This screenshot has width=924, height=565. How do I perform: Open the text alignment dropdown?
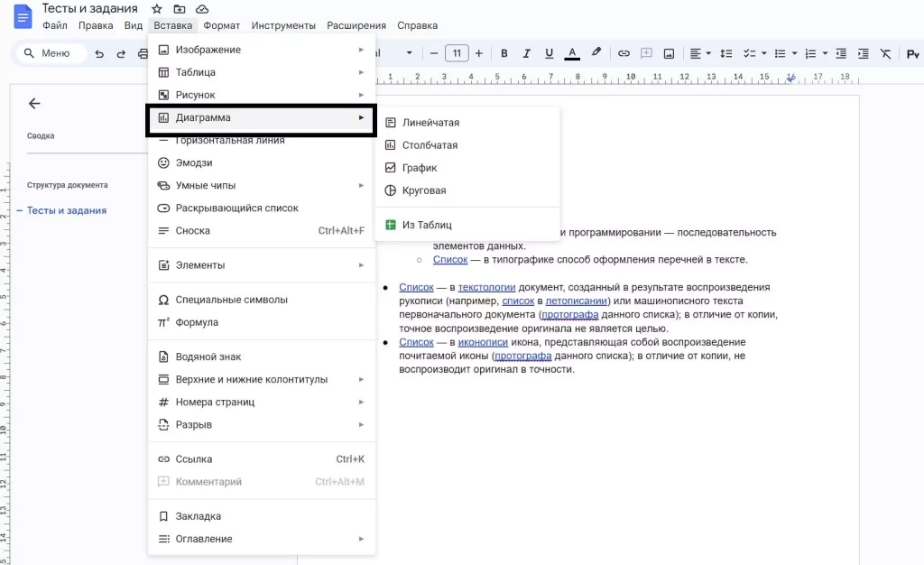click(x=707, y=53)
